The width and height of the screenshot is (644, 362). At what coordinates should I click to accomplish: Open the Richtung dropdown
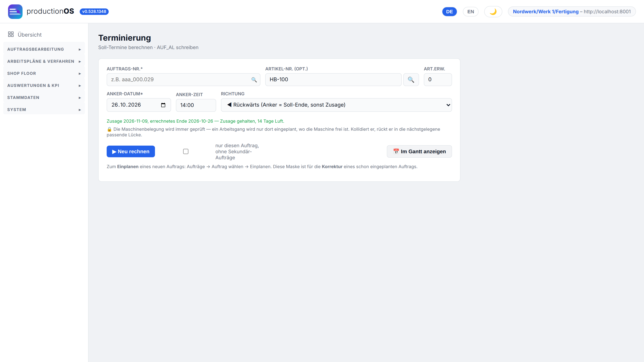pyautogui.click(x=336, y=105)
